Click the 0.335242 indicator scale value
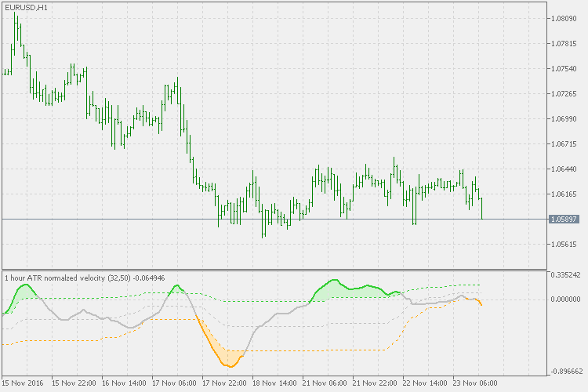Image resolution: width=588 pixels, height=392 pixels. 568,275
